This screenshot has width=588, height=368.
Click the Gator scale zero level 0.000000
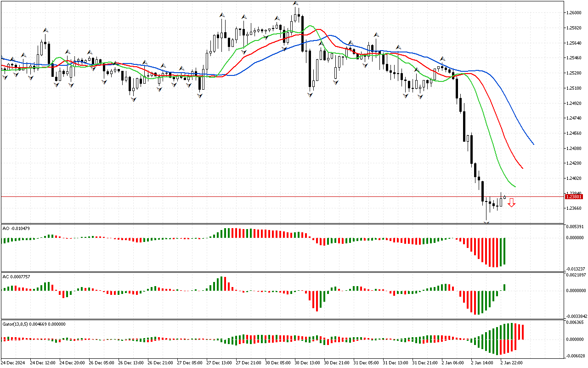point(575,339)
